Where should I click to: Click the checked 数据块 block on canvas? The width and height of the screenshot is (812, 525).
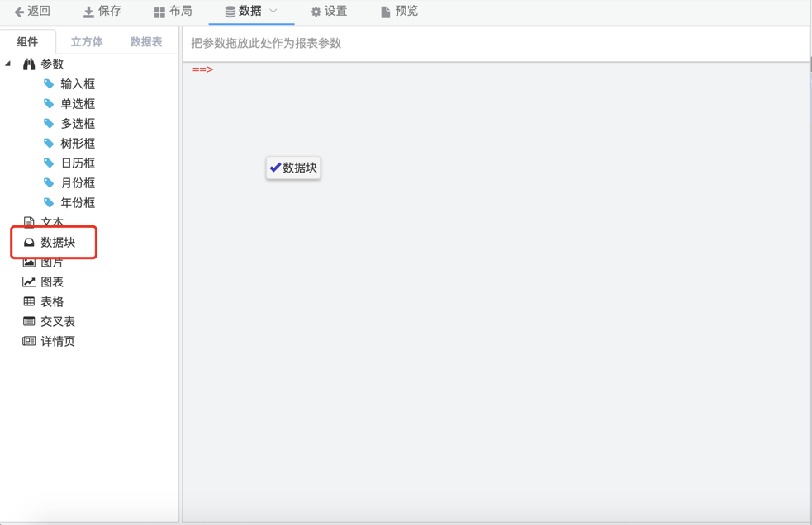pyautogui.click(x=293, y=168)
